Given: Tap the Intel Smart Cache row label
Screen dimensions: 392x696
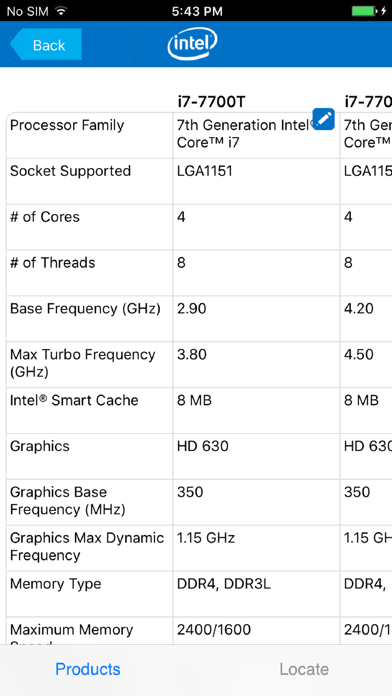Looking at the screenshot, I should 74,400.
